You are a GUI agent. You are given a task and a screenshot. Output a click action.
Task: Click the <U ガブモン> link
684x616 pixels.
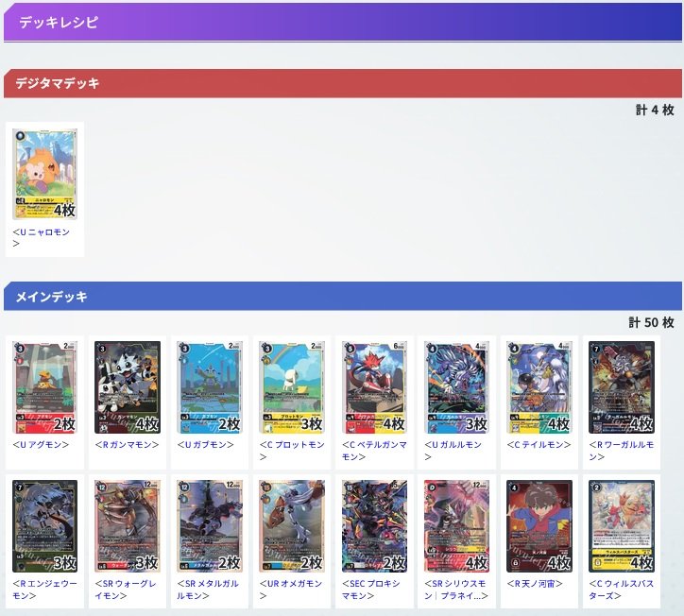pyautogui.click(x=205, y=445)
